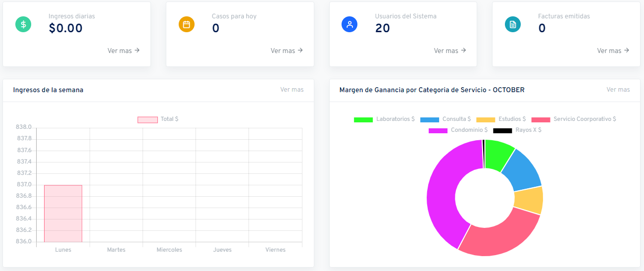644x271 pixels.
Task: Click the orange calendar icon
Action: (x=187, y=24)
